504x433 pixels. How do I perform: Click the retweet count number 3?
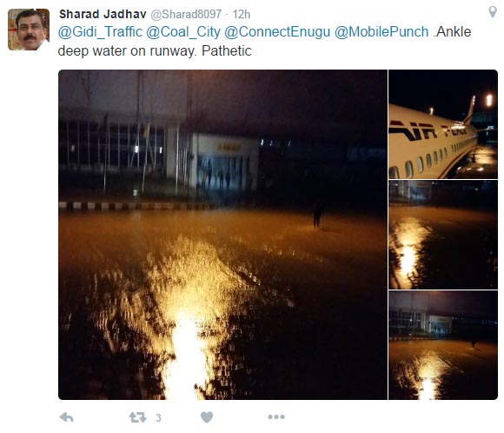tap(158, 417)
